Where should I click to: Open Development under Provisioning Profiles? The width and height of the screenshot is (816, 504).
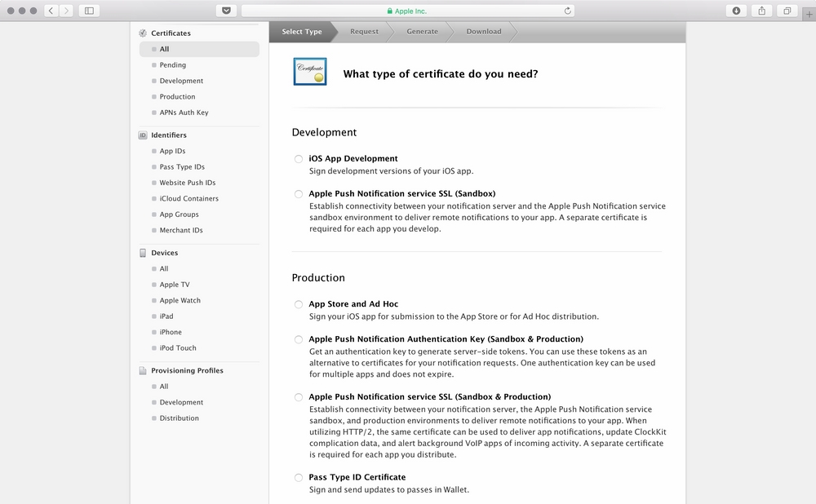tap(181, 403)
